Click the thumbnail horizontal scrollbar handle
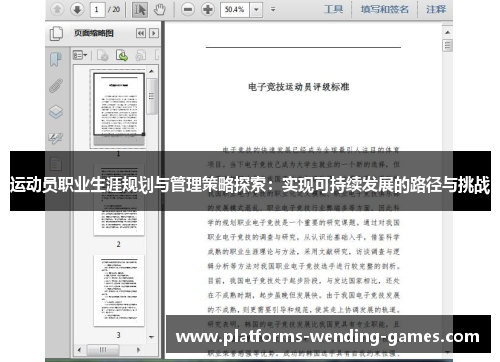This screenshot has height=362, width=500. point(103,350)
